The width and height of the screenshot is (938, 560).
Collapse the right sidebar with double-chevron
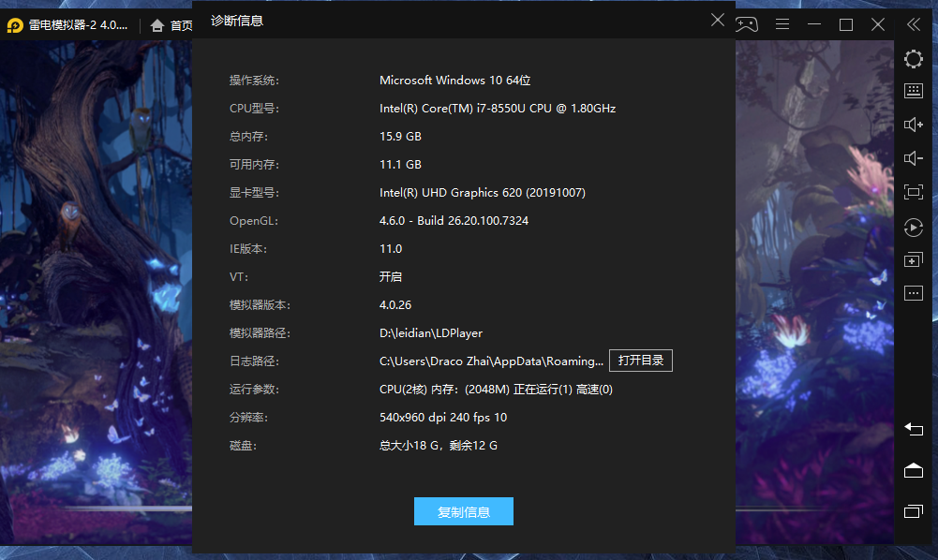(913, 24)
